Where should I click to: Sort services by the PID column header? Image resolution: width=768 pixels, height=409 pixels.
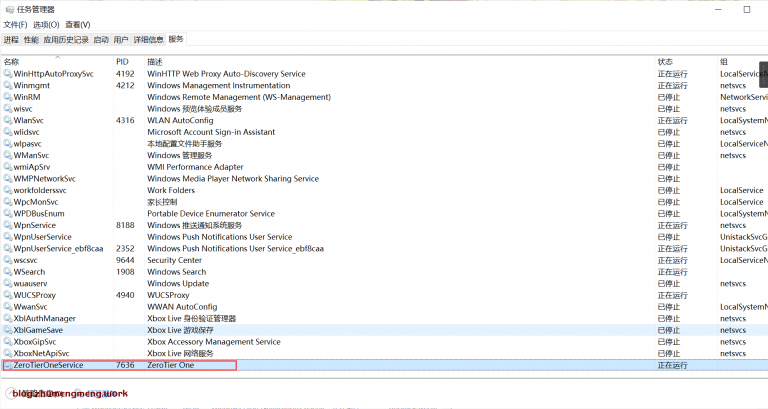click(x=122, y=61)
